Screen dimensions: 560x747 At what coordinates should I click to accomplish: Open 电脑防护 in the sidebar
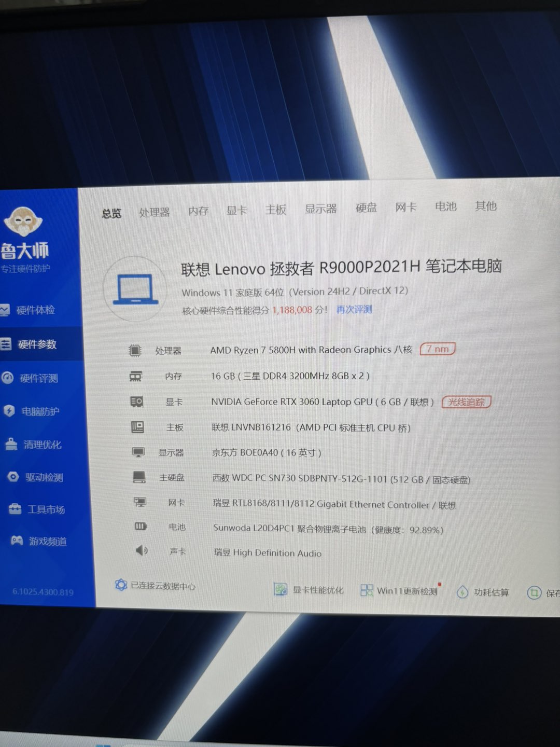coord(40,411)
